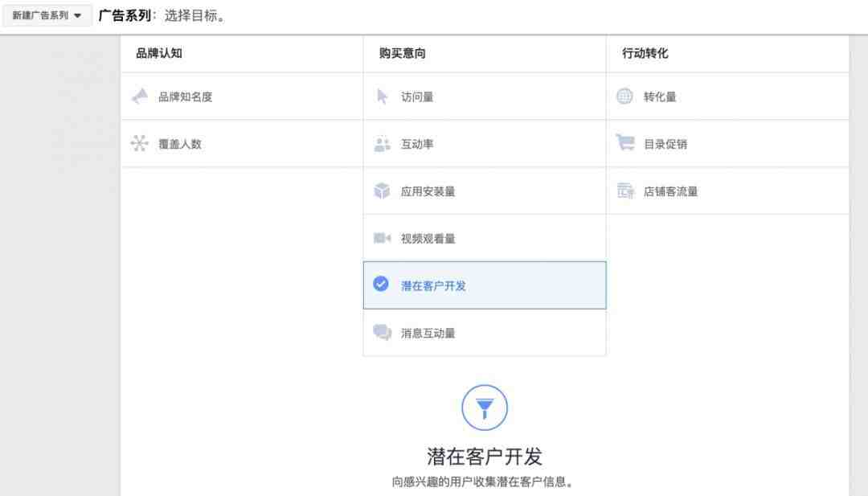Viewport: 868px width, 496px height.
Task: Click the box icon for 应用安装量
Action: point(382,191)
